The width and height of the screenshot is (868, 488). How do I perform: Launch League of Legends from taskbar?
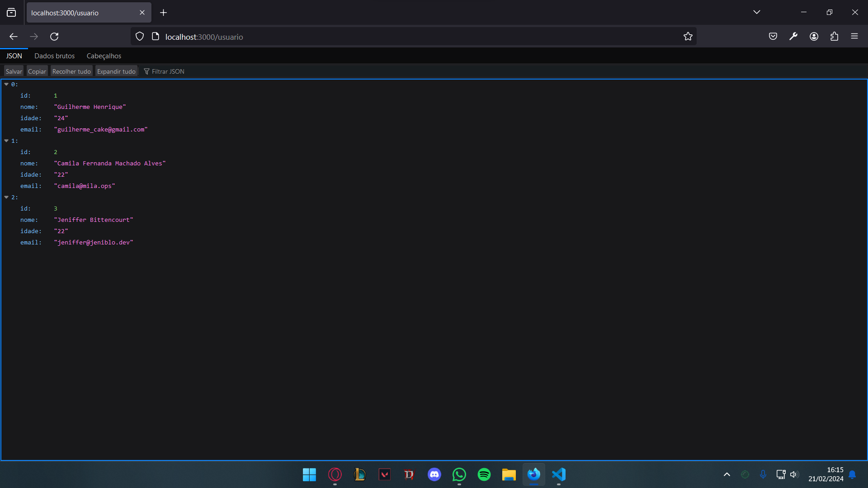pos(359,474)
